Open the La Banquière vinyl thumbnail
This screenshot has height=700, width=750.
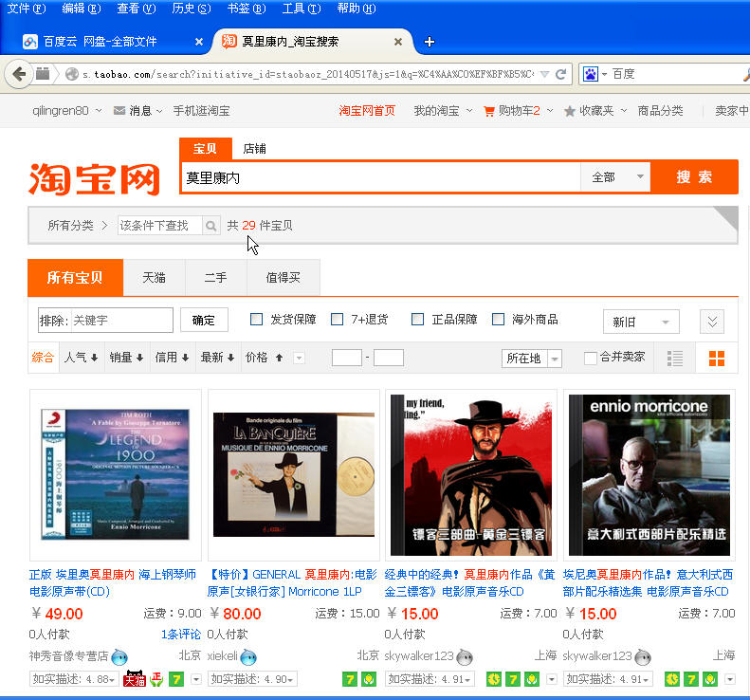coord(294,474)
